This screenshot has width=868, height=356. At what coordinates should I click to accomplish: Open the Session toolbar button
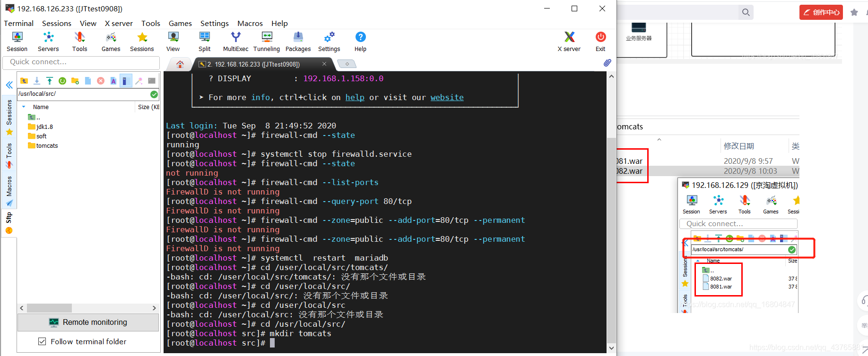17,42
